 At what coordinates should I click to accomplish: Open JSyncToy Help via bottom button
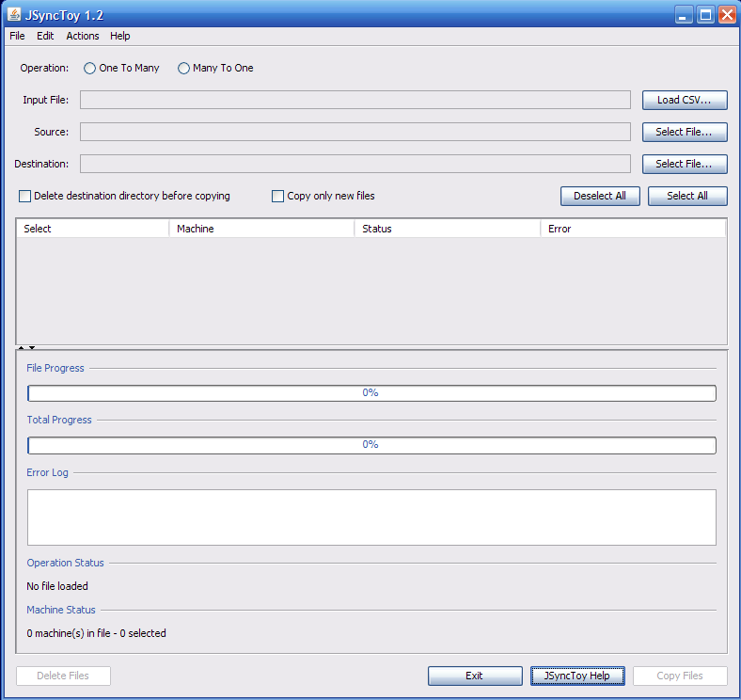pyautogui.click(x=577, y=676)
